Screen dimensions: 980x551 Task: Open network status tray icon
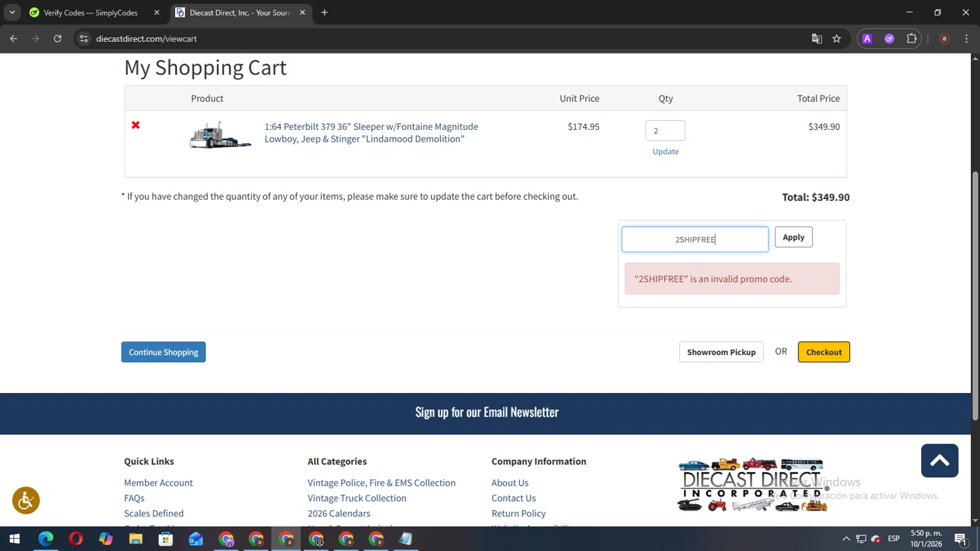tap(861, 539)
